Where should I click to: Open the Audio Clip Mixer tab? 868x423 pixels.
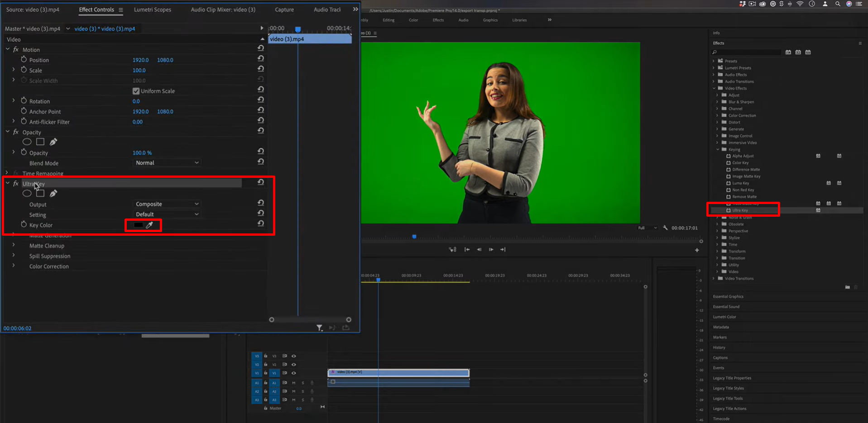[223, 9]
